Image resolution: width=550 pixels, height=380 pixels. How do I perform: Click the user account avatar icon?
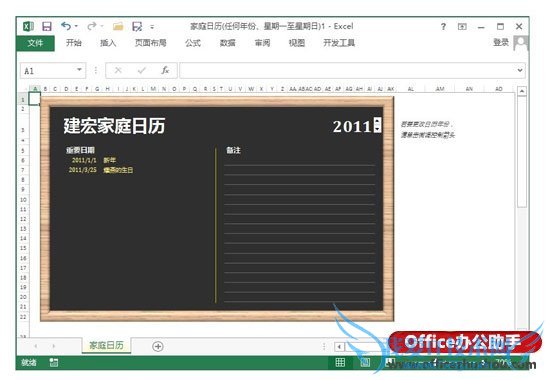(521, 43)
